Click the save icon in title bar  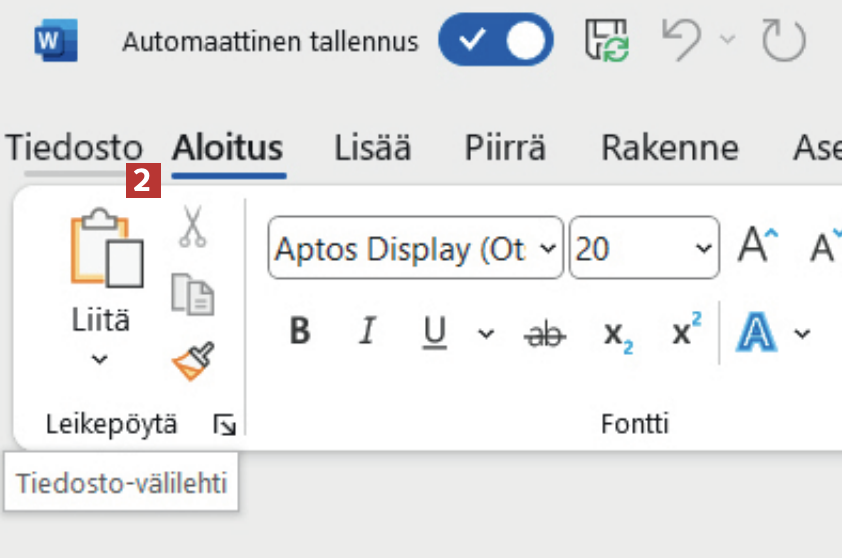(x=607, y=41)
